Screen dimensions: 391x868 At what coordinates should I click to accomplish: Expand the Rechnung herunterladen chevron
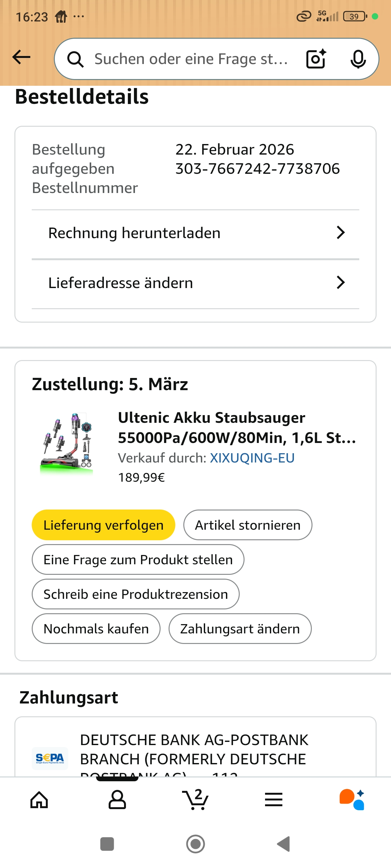[340, 233]
